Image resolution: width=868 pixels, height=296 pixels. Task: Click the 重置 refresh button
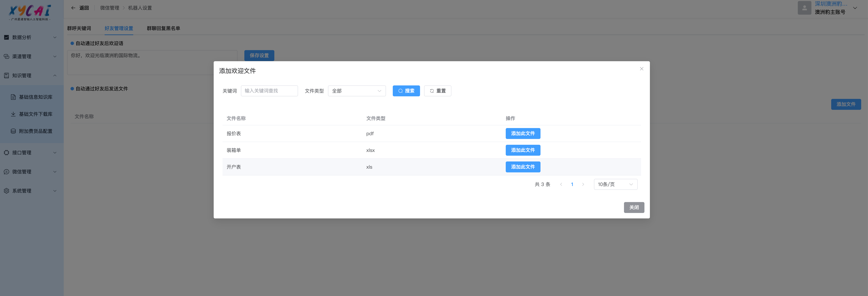437,91
